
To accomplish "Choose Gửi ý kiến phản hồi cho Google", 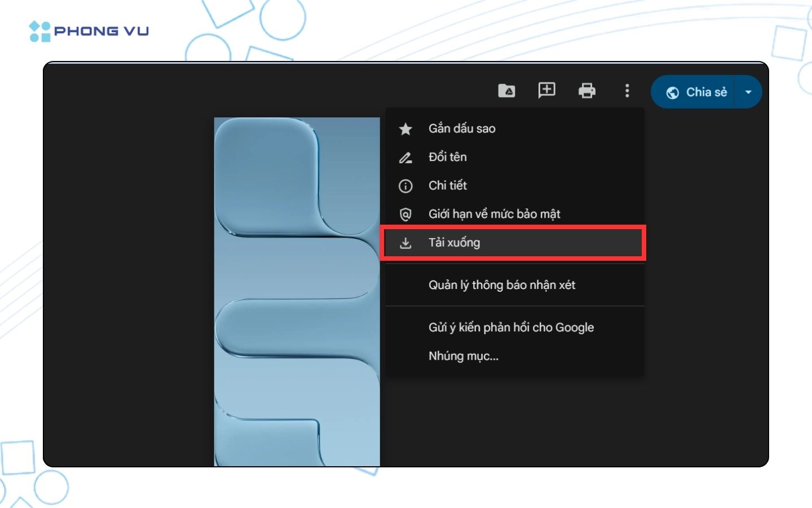I will pos(511,327).
